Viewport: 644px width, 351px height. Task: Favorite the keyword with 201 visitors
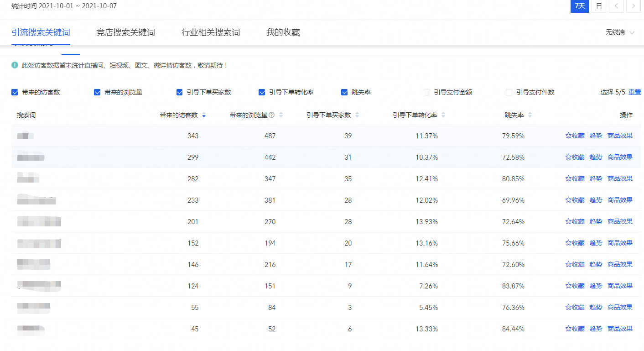[575, 221]
